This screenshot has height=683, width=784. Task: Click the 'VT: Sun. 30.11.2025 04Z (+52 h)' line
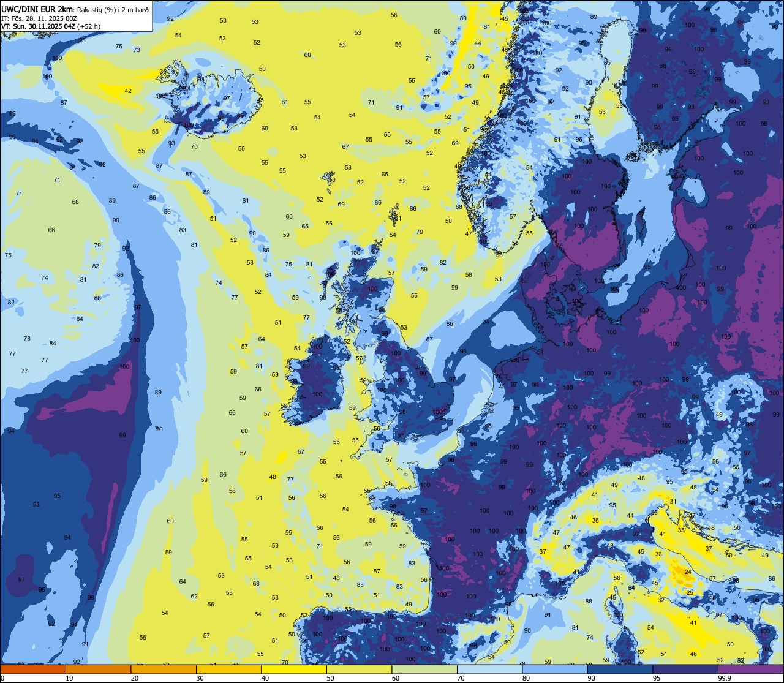point(51,26)
